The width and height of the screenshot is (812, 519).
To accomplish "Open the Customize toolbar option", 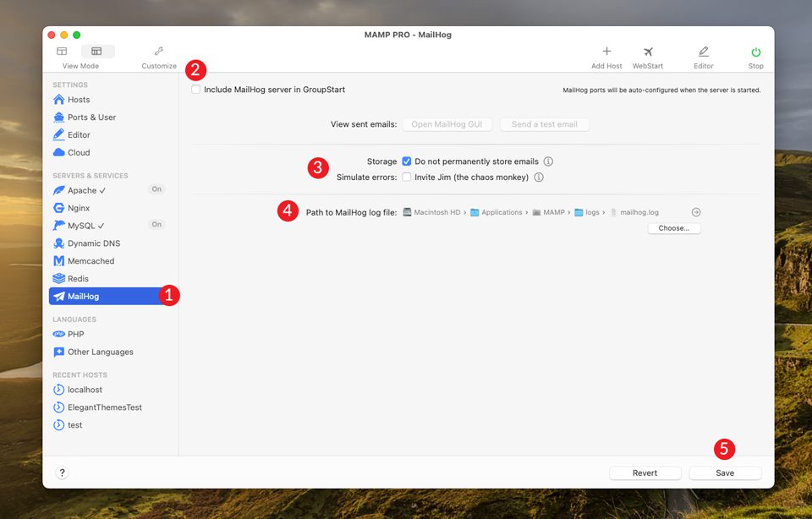I will [x=158, y=55].
